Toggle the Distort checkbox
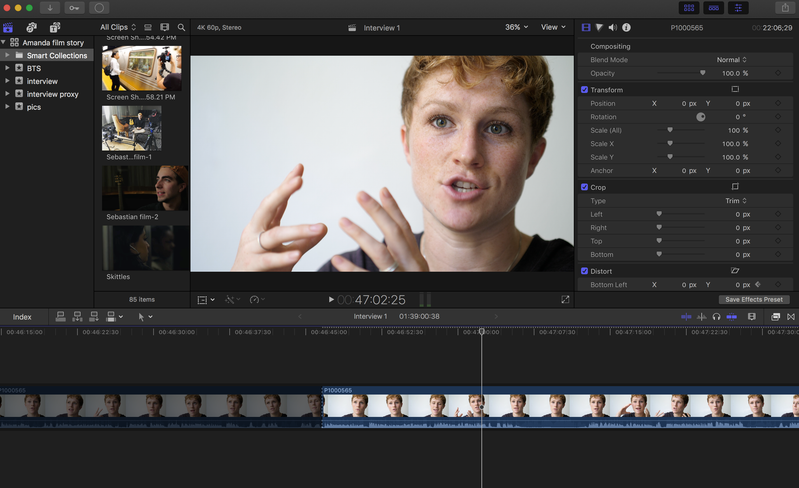Image resolution: width=799 pixels, height=488 pixels. [585, 271]
